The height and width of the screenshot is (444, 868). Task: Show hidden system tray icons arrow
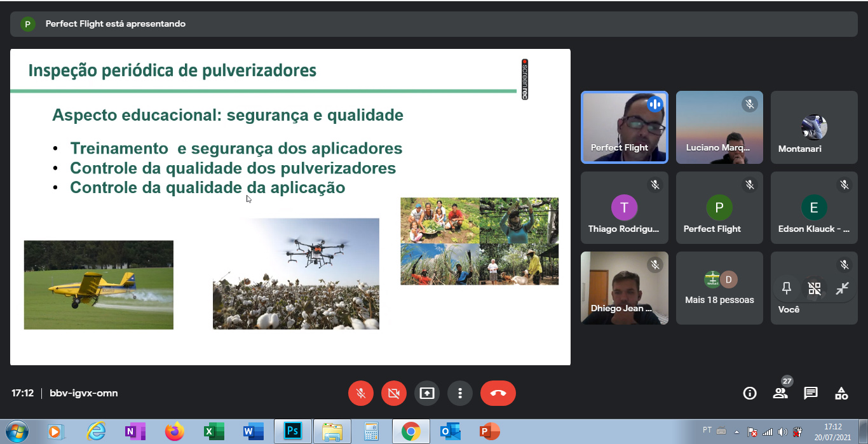point(736,432)
